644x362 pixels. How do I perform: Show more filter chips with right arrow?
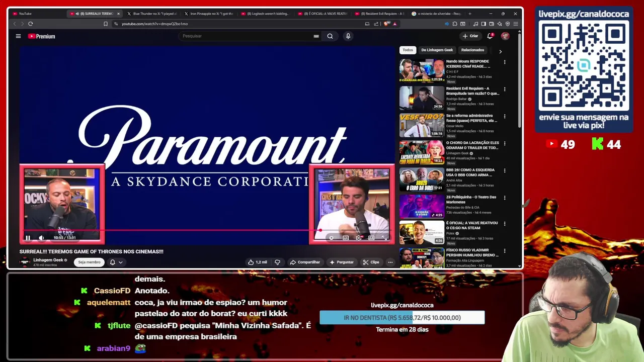coord(500,51)
